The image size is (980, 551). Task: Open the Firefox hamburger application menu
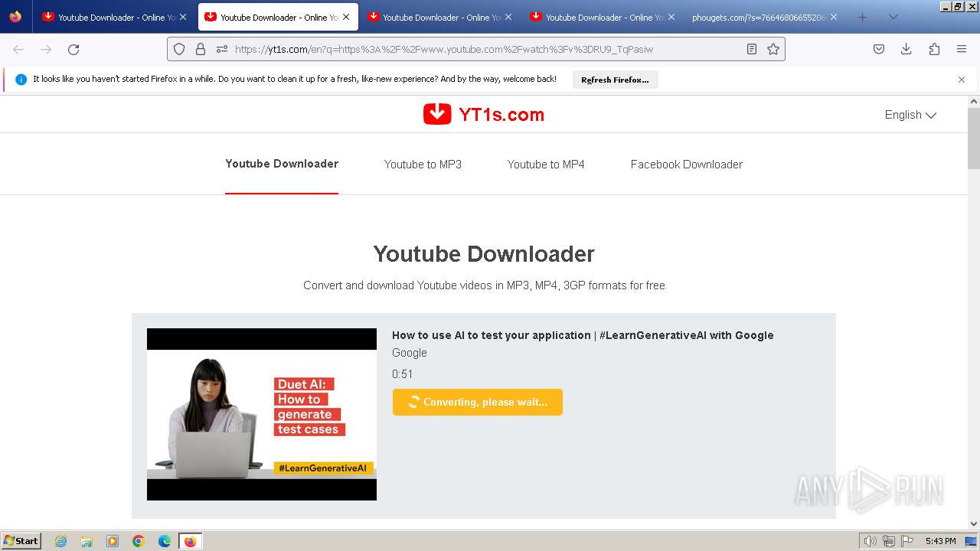click(962, 49)
